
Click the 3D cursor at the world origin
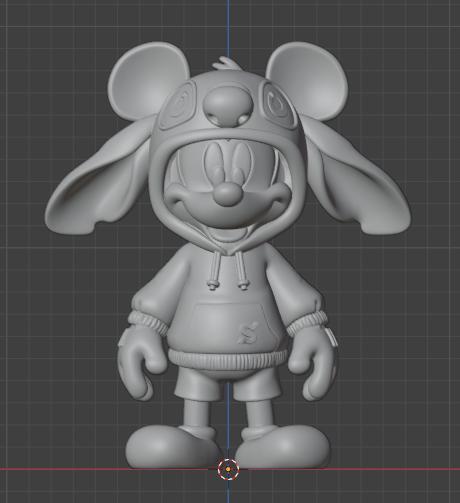[x=228, y=469]
